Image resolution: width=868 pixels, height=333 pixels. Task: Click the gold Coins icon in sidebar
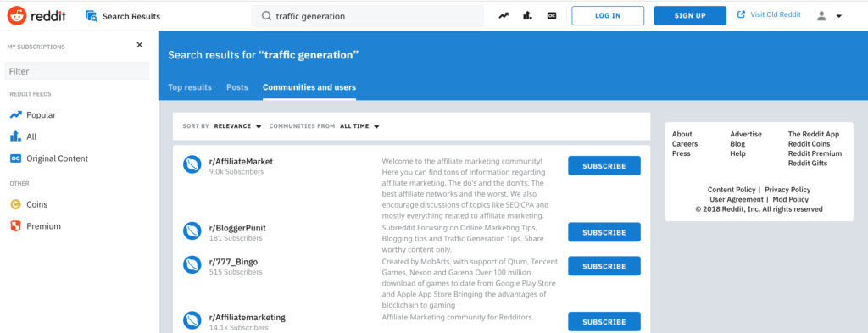[x=15, y=204]
